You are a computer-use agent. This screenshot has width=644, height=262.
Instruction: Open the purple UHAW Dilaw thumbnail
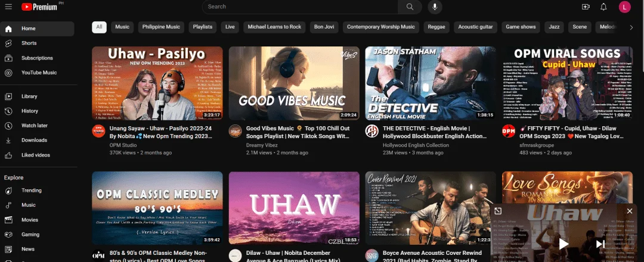[x=294, y=208]
